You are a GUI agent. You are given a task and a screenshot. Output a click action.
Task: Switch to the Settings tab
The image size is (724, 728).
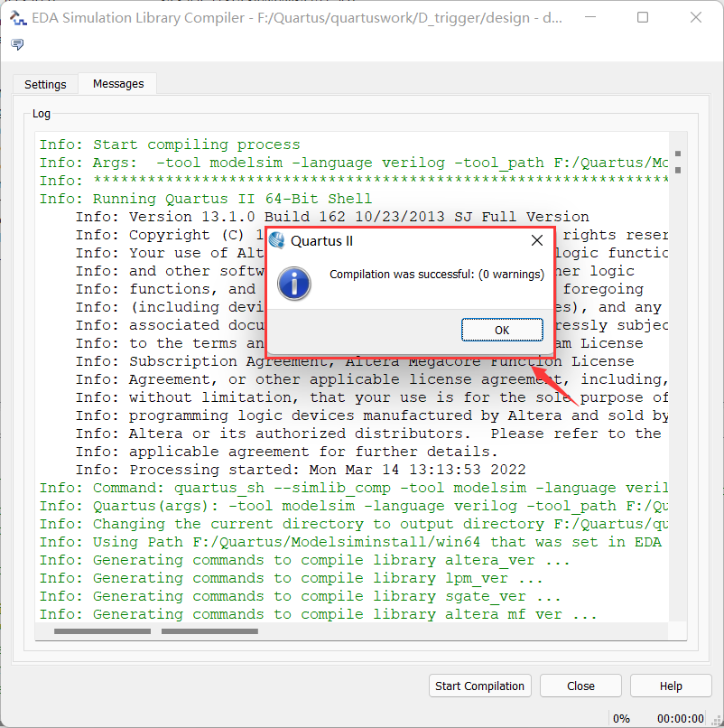click(45, 85)
